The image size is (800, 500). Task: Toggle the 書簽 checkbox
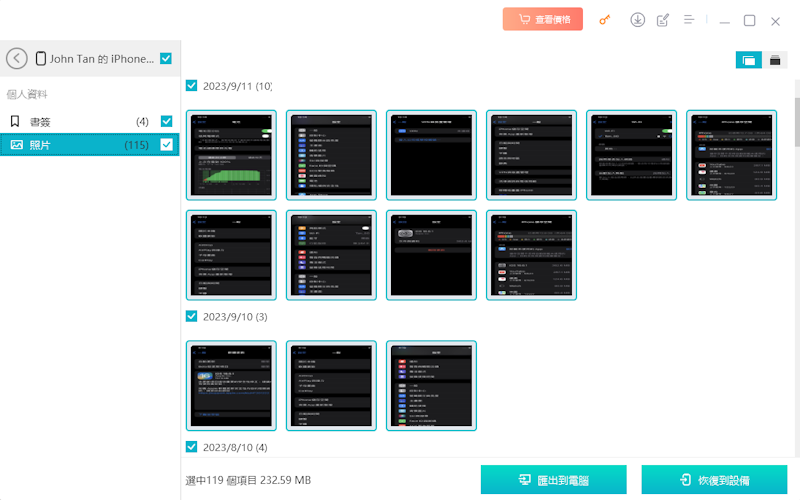point(167,122)
